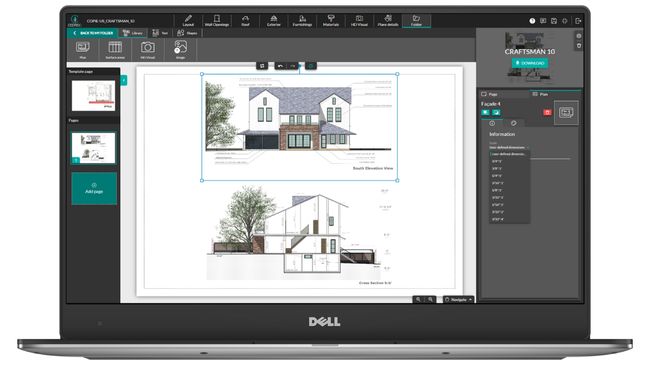This screenshot has width=650, height=366.
Task: Insert a Surface areas table
Action: tap(115, 49)
